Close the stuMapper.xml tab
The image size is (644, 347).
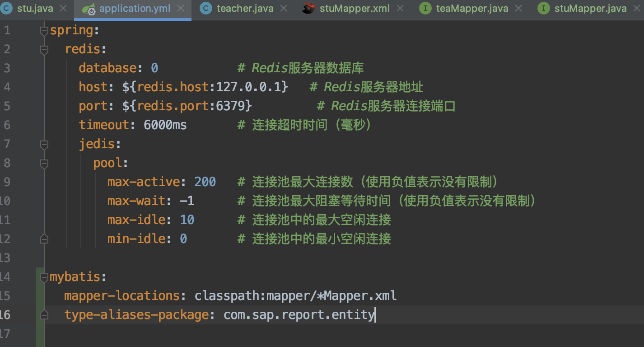401,9
